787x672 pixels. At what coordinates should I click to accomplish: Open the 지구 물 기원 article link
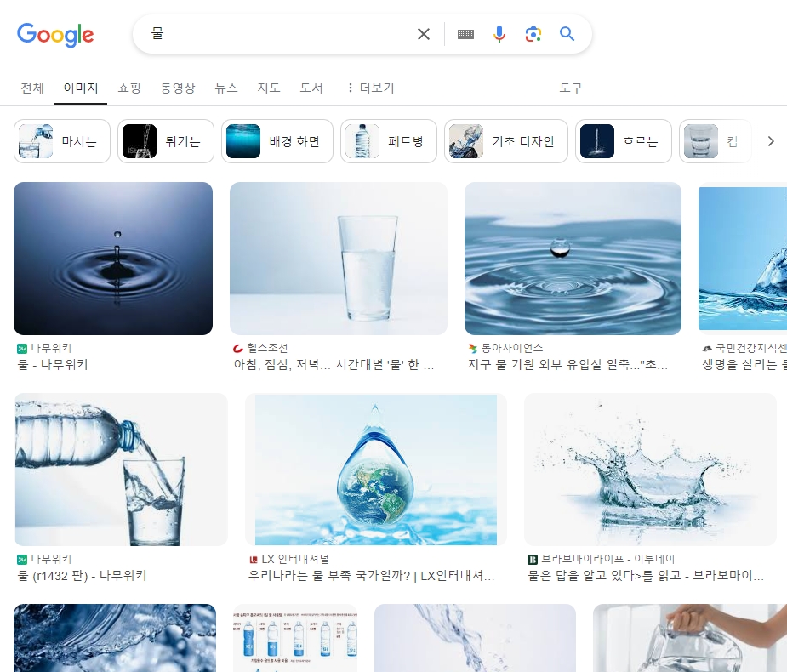567,364
